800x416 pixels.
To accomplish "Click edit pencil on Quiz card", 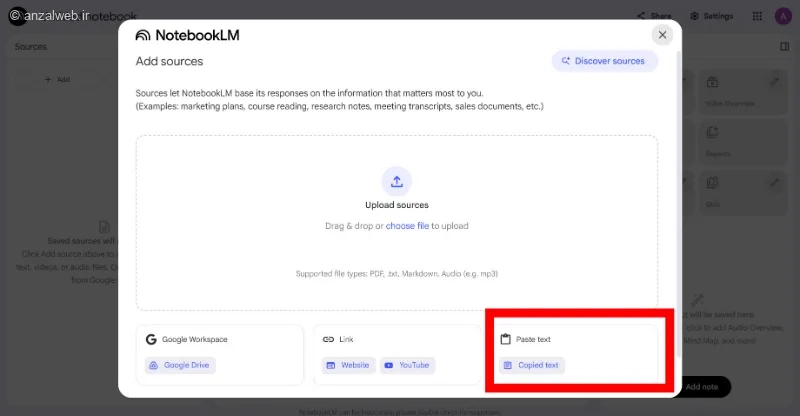I will (774, 182).
